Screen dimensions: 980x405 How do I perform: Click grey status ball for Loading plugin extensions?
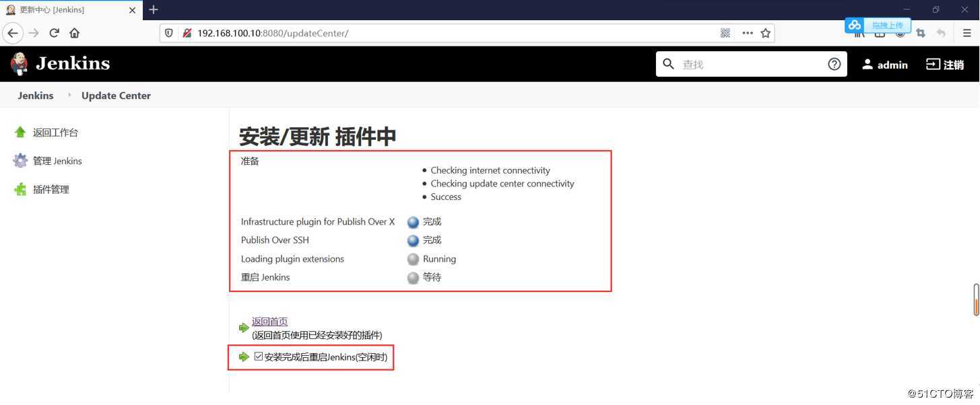(413, 259)
